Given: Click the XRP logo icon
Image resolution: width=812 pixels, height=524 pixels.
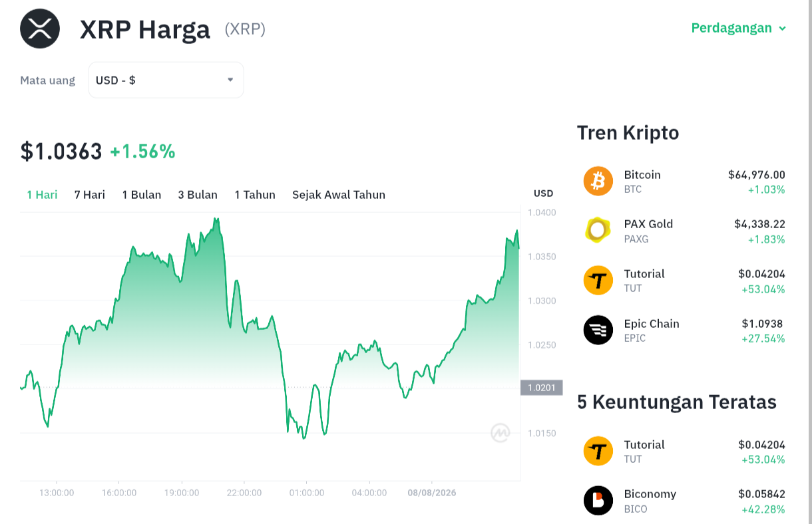Looking at the screenshot, I should click(x=40, y=29).
